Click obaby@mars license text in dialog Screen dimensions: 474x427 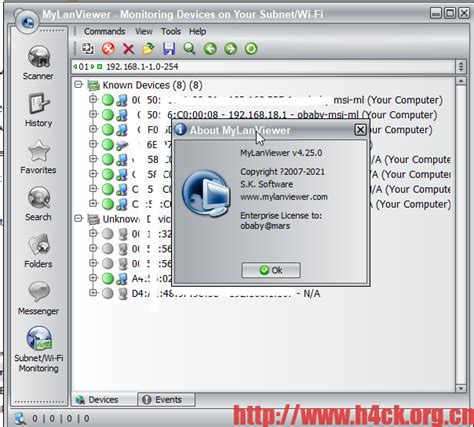[265, 226]
